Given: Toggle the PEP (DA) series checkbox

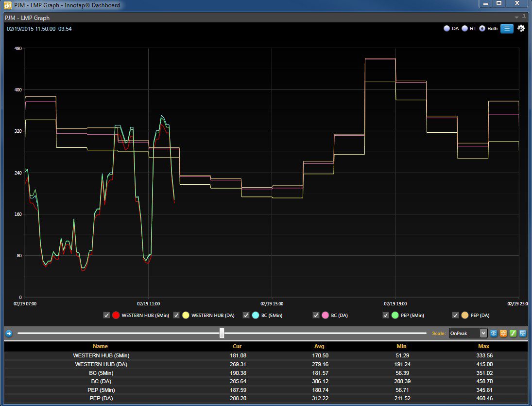Looking at the screenshot, I should pyautogui.click(x=456, y=315).
